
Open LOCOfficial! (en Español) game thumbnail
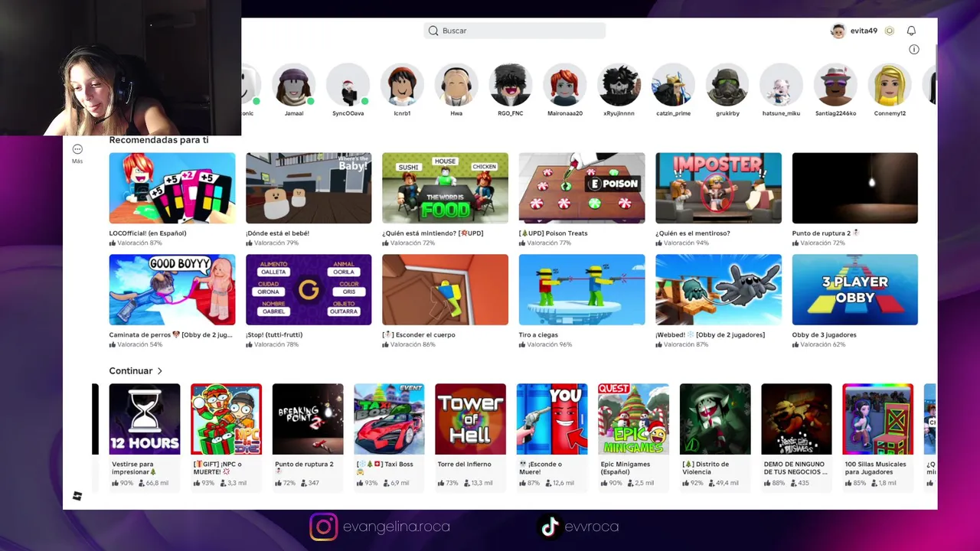click(172, 188)
